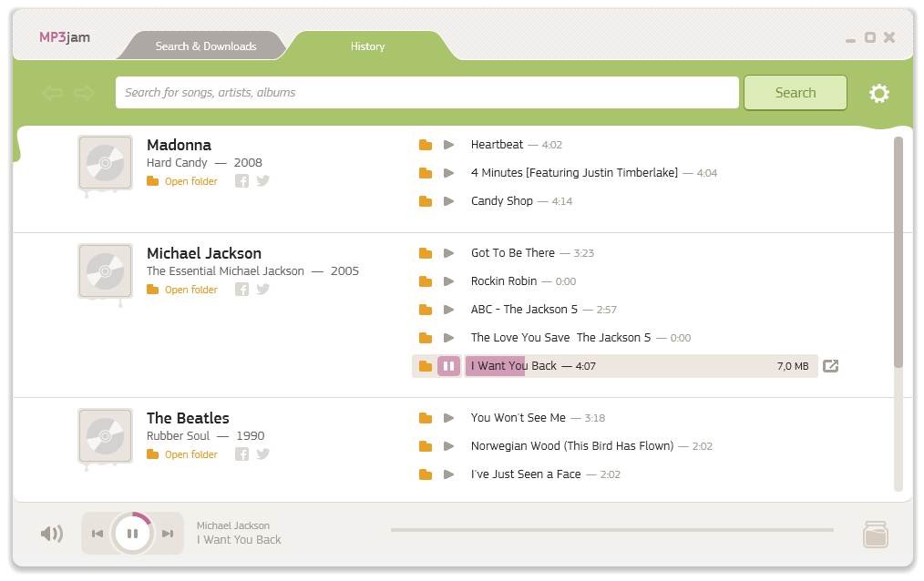Share Michael Jackson album on Twitter
924x581 pixels.
[263, 289]
